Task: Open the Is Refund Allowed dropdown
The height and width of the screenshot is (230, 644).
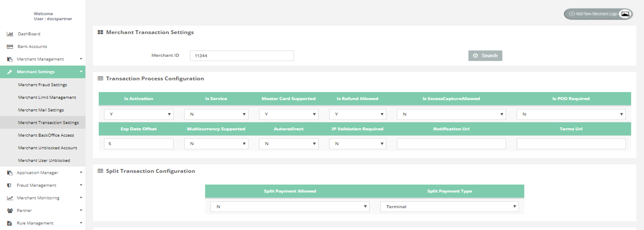Action: 358,114
